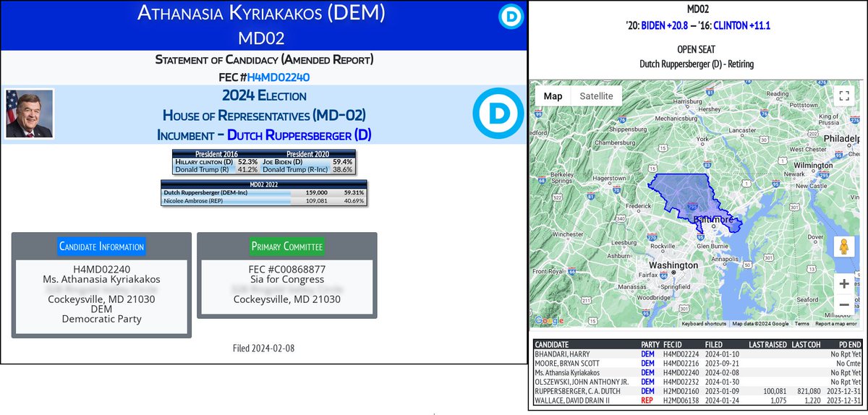The width and height of the screenshot is (868, 415).
Task: Select Ms. Athansia Kyriakakos in the table
Action: pyautogui.click(x=698, y=372)
